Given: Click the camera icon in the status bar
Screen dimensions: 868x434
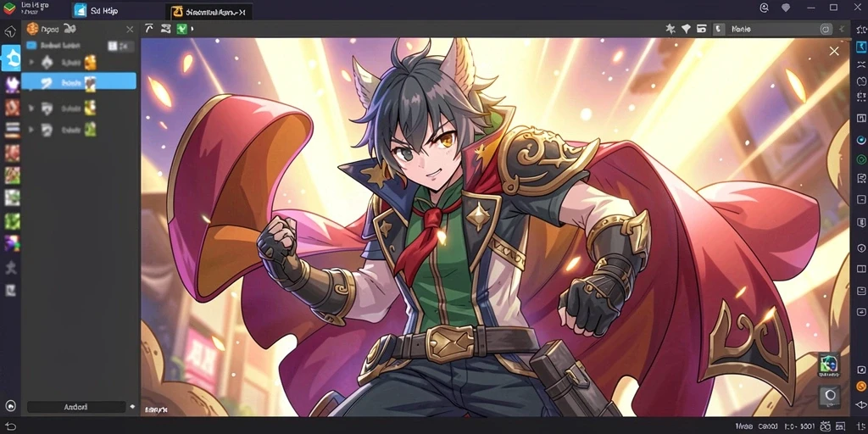Looking at the screenshot, I should pyautogui.click(x=825, y=426).
